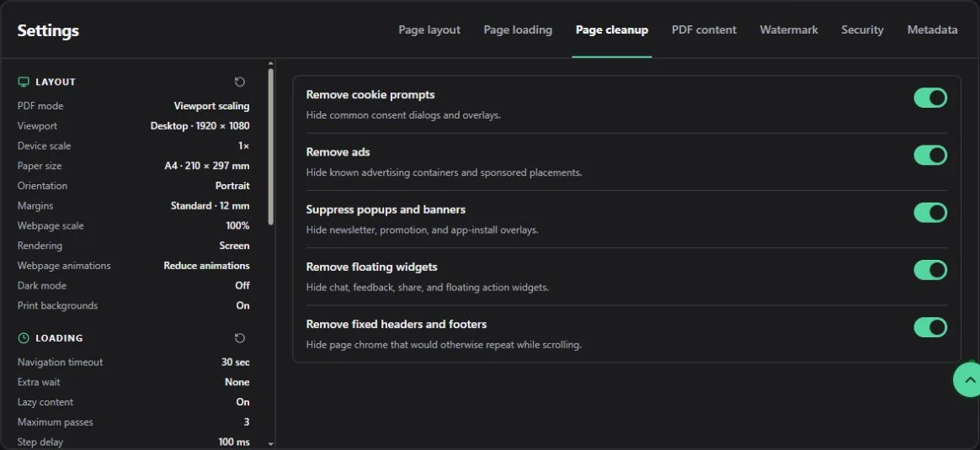
Task: Click the Remove ads title
Action: click(338, 152)
